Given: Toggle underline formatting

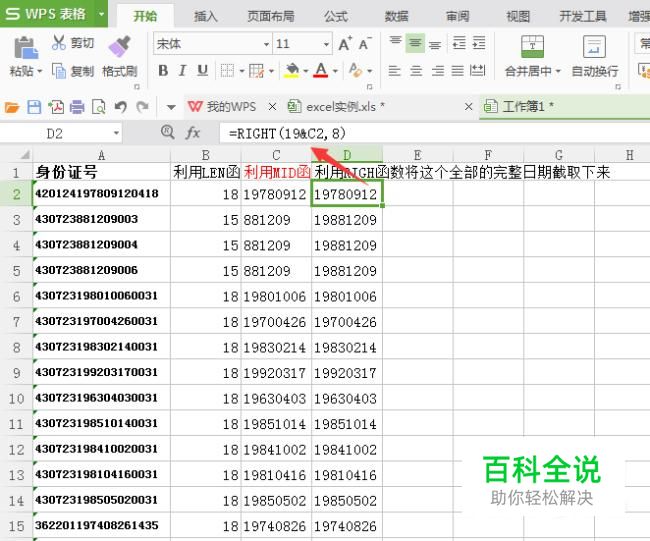Looking at the screenshot, I should (203, 71).
